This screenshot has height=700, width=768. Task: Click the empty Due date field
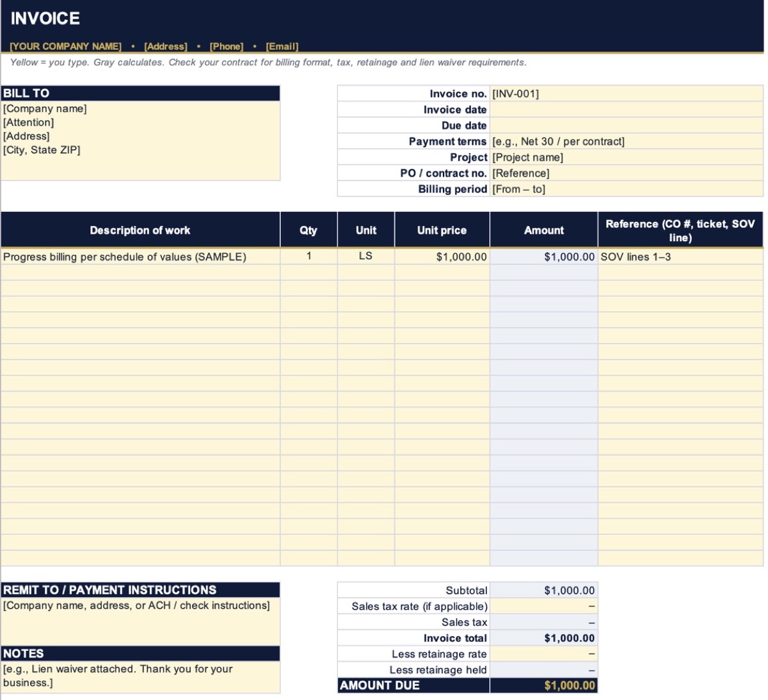[x=627, y=125]
